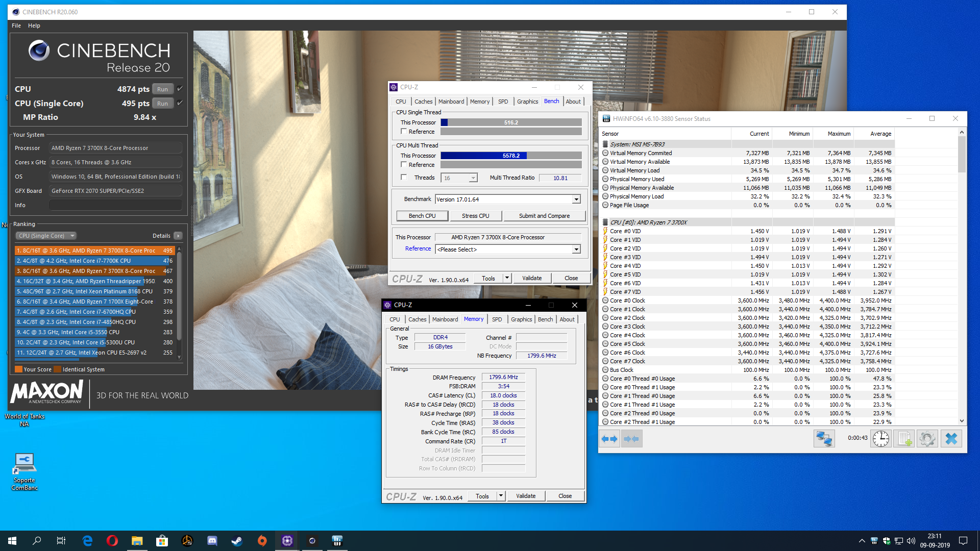Screen dimensions: 980x551
Task: Open Cinebench File menu
Action: point(16,26)
